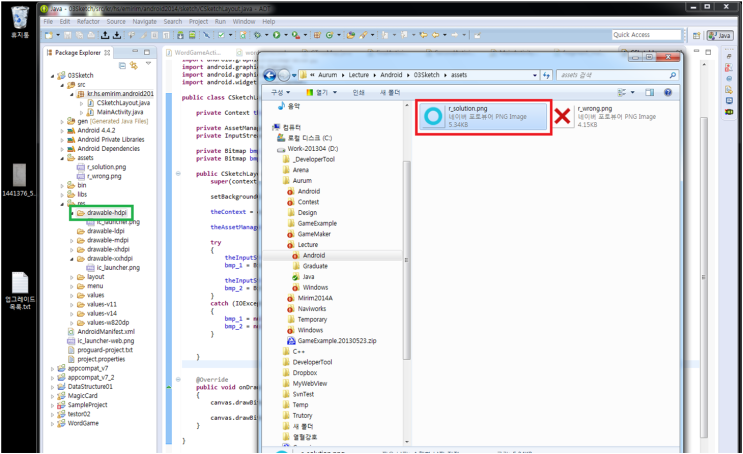Open the Refactor menu
The image size is (743, 454).
point(87,21)
